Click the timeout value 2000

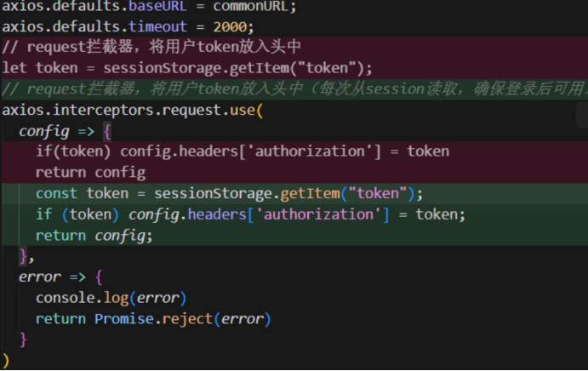[230, 27]
